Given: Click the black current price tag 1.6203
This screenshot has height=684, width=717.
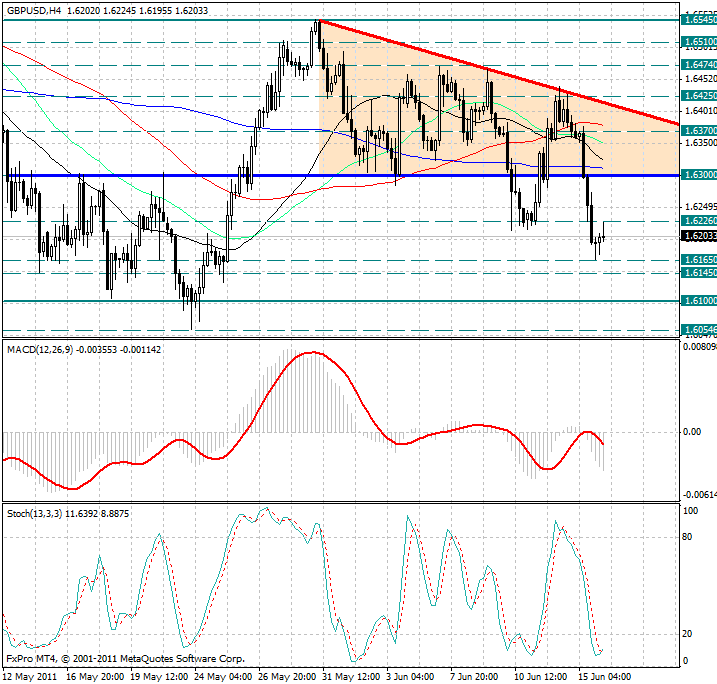Looking at the screenshot, I should 699,236.
